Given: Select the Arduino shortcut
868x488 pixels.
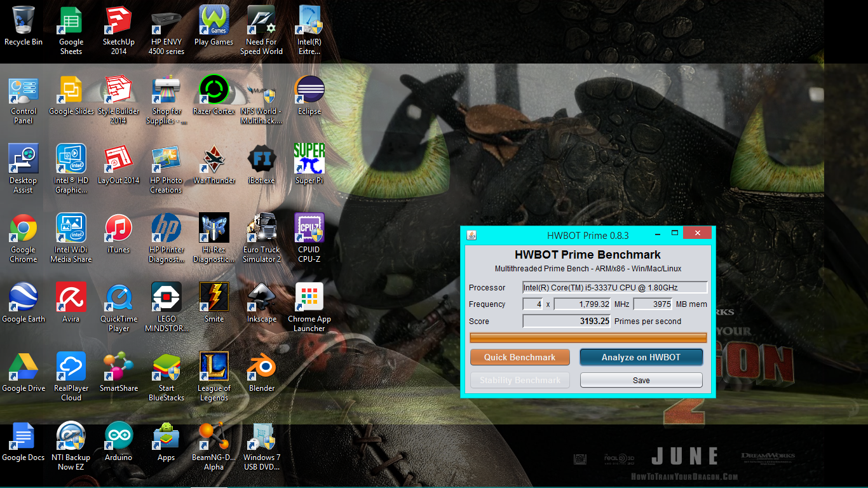Looking at the screenshot, I should tap(119, 436).
